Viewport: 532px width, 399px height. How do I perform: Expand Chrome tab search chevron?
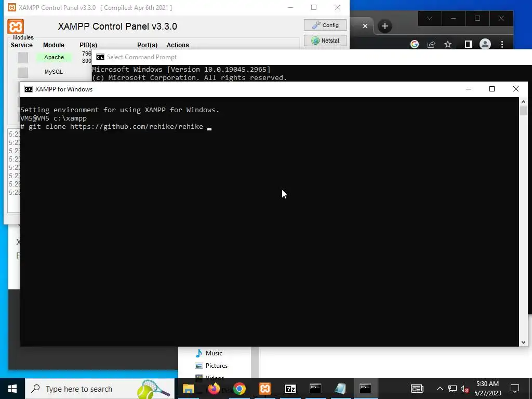(430, 18)
